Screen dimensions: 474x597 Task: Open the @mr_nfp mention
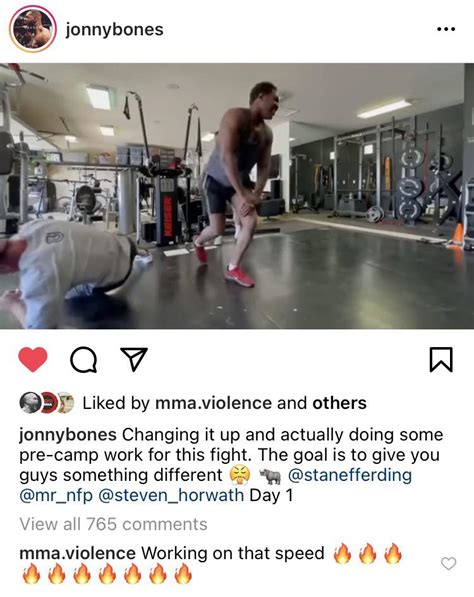click(x=56, y=495)
